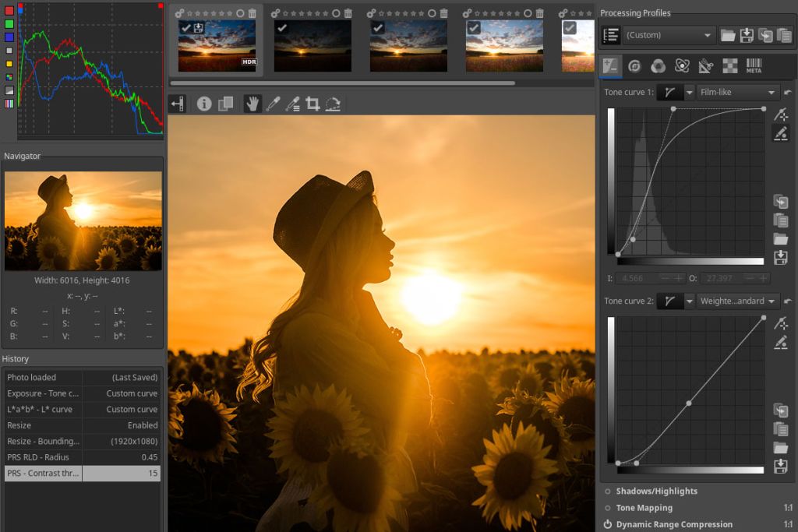Change Tone curve 1 from Film-like

(x=738, y=91)
